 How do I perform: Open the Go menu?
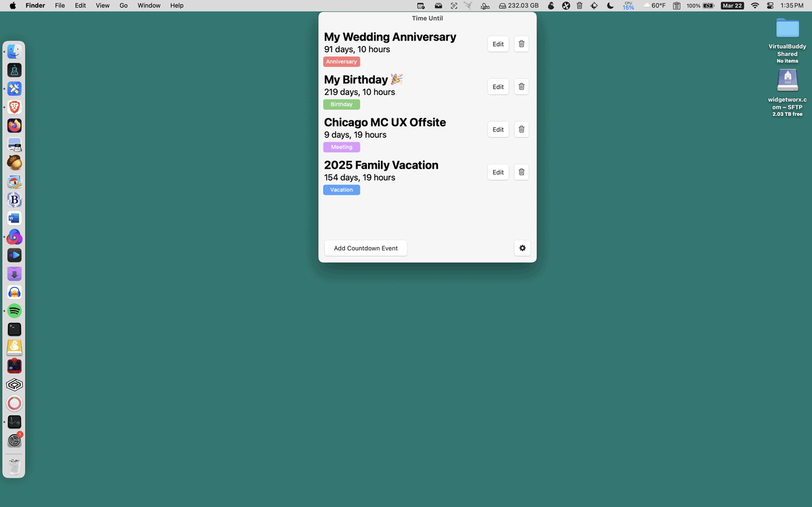point(123,5)
